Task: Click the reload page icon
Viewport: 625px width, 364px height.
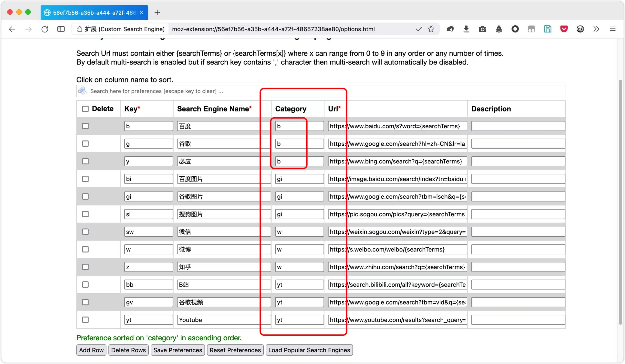Action: point(45,29)
